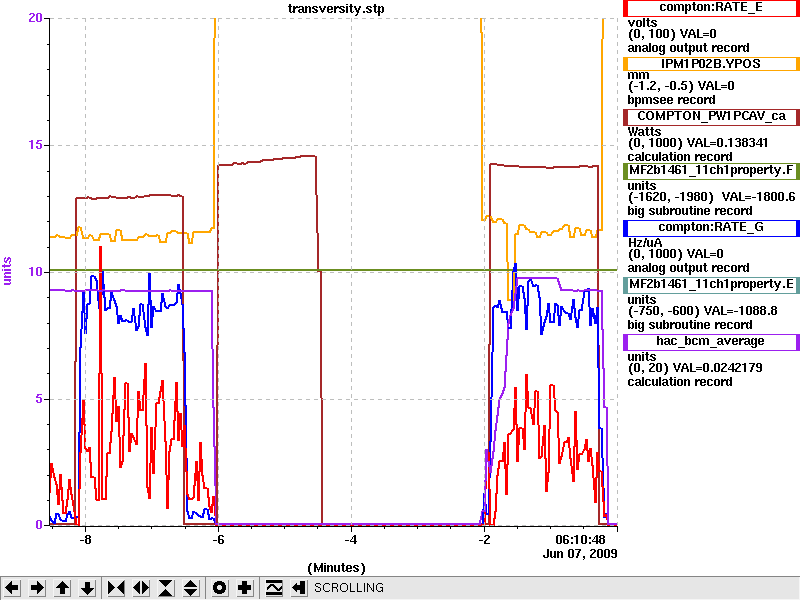Select the compton:RATE_E curve legend
Screen dimensions: 800x600
[x=711, y=8]
